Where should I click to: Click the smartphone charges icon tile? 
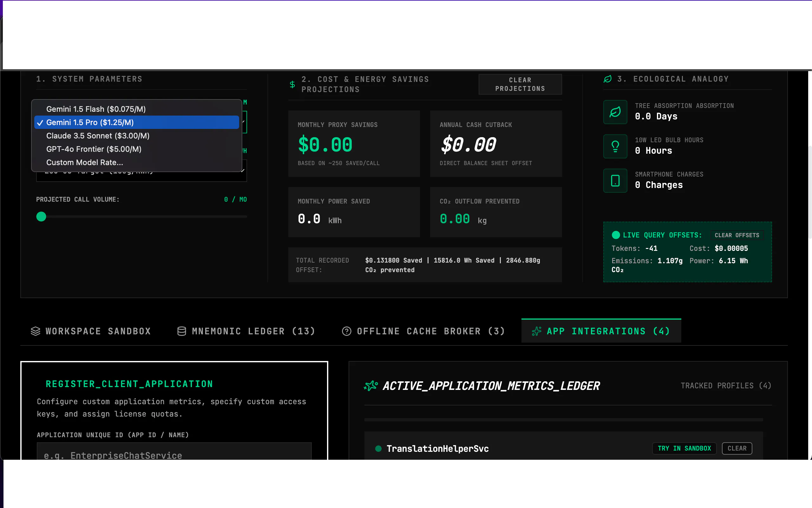[615, 180]
